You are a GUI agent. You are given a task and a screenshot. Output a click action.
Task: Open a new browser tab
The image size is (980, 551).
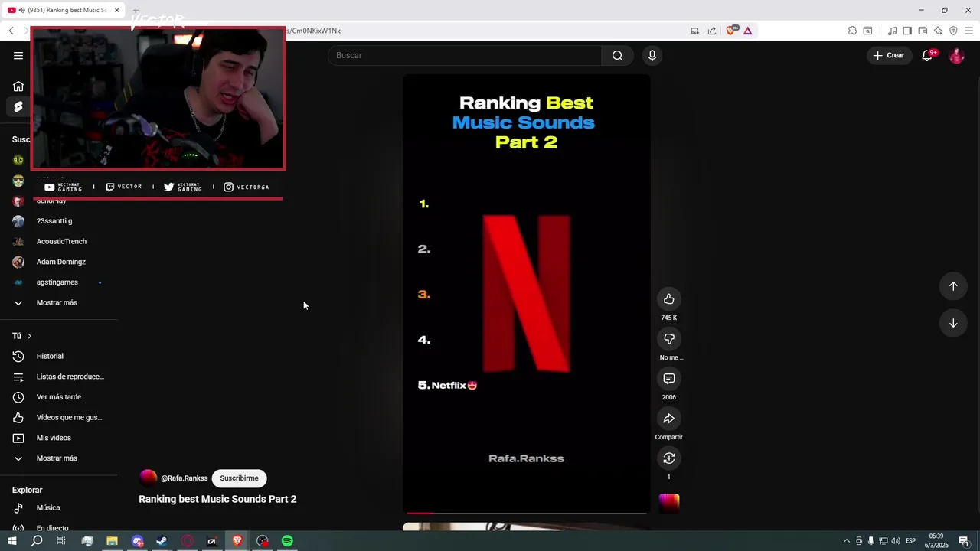[x=136, y=10]
